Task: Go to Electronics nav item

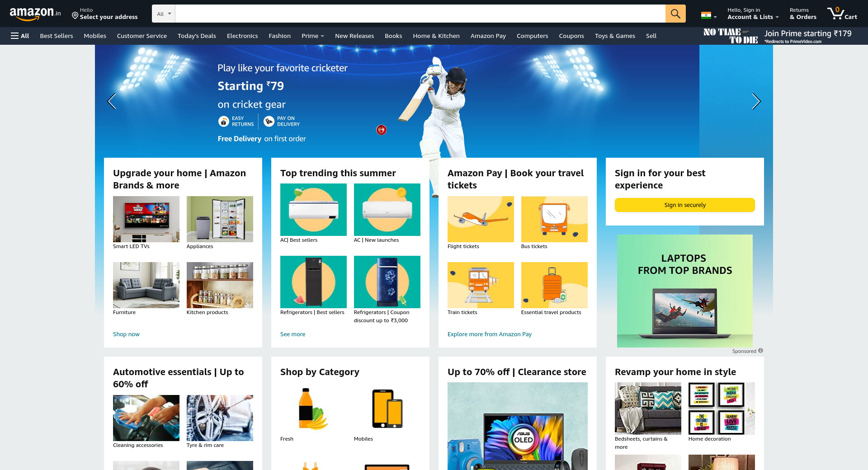Action: tap(242, 36)
